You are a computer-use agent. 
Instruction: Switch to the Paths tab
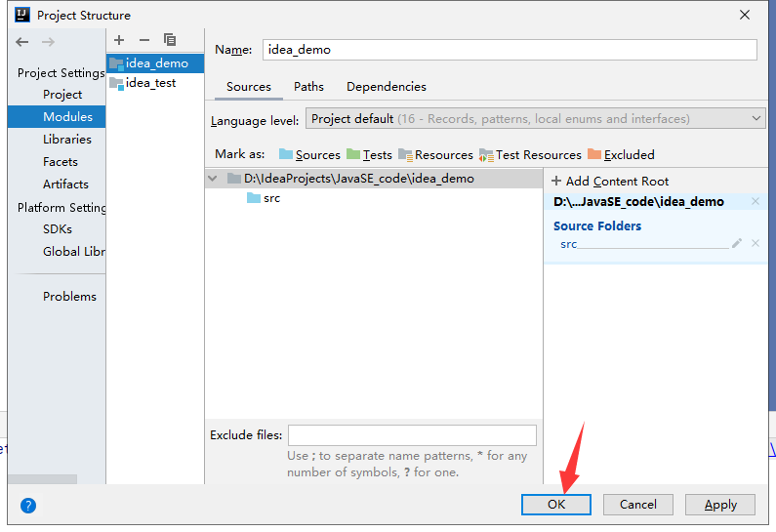point(308,87)
